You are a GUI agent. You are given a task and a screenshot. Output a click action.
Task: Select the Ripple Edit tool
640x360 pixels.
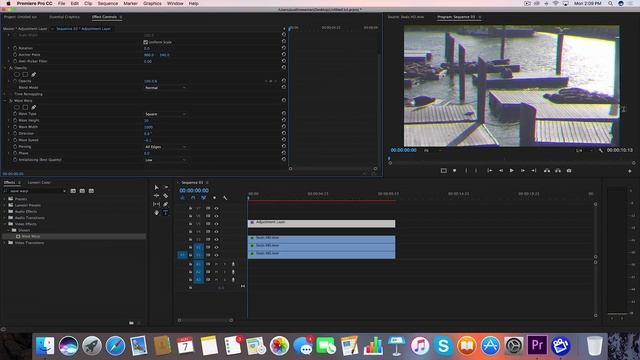(x=156, y=196)
